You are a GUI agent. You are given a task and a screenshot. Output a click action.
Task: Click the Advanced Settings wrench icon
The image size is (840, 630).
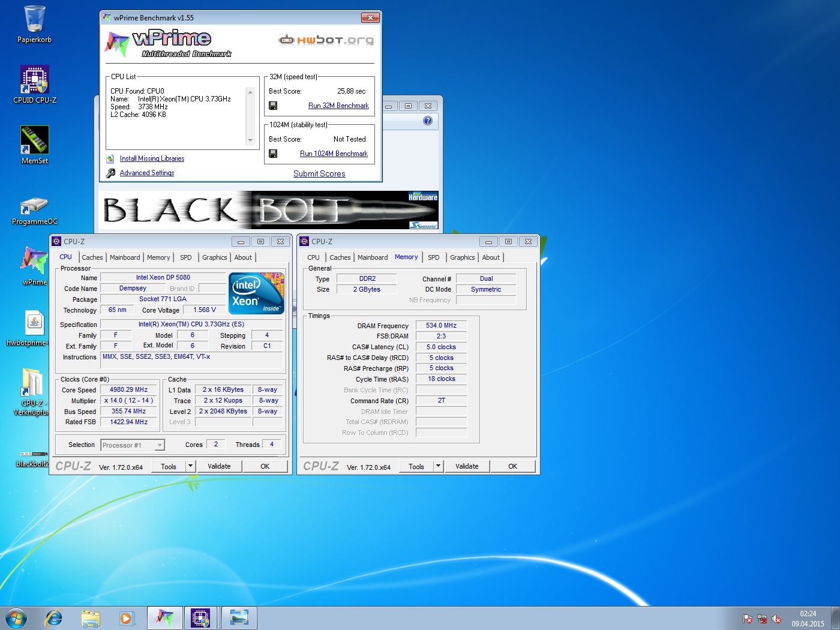pyautogui.click(x=110, y=173)
